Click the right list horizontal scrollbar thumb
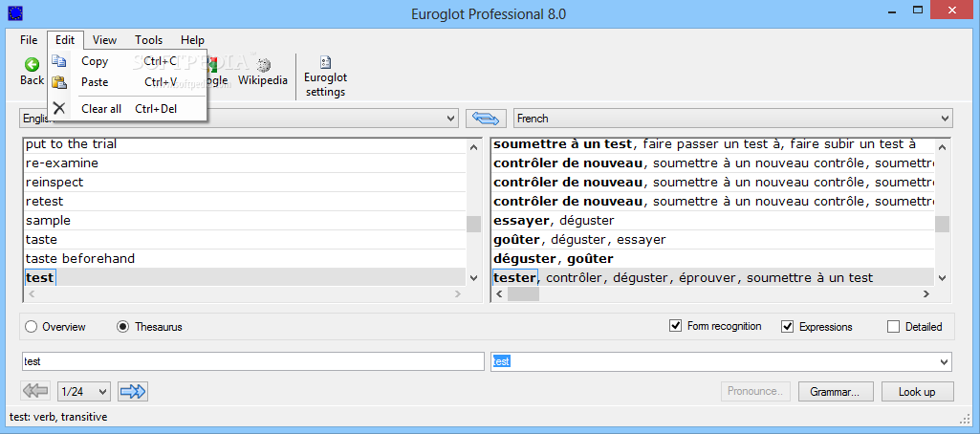 click(x=523, y=294)
